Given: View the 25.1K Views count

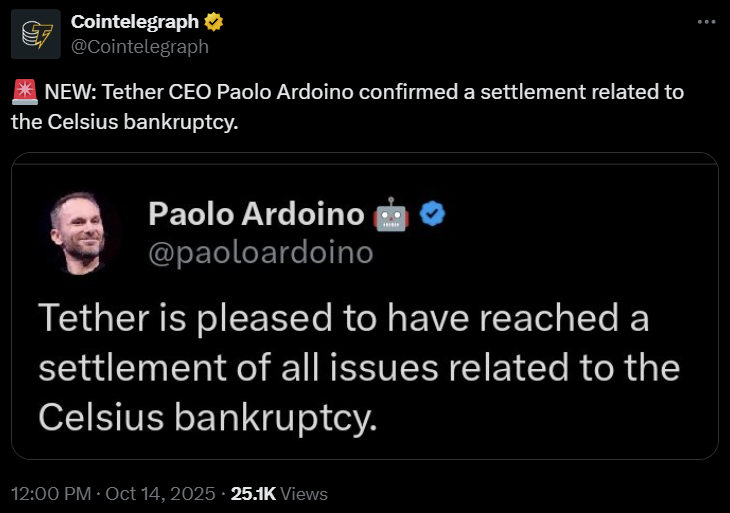Looking at the screenshot, I should (x=279, y=493).
